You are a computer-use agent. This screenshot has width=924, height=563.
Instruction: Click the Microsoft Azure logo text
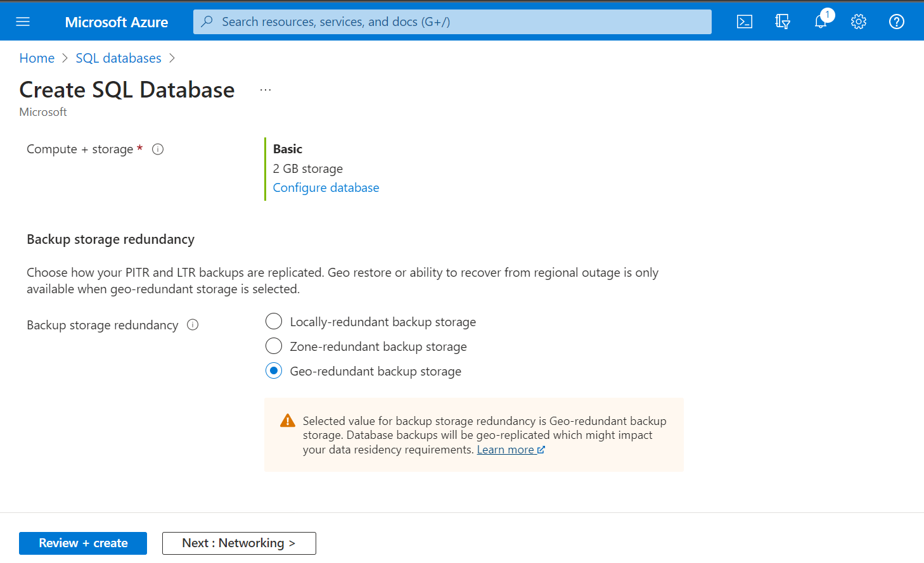117,22
